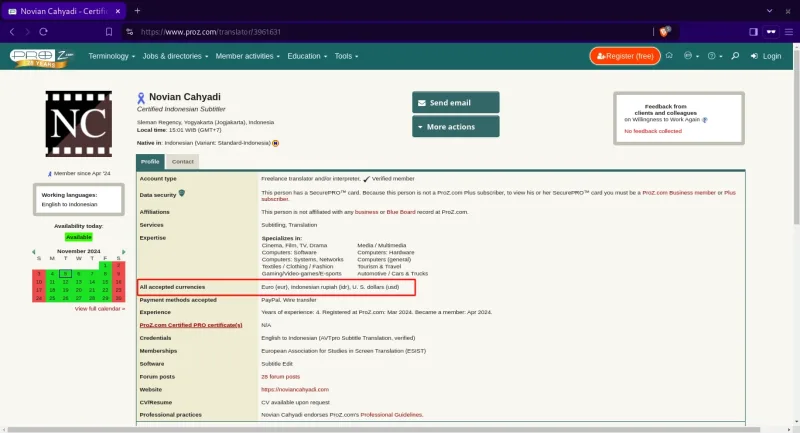Toggle the browser sidebar panel icon
800x433 pixels.
click(753, 32)
